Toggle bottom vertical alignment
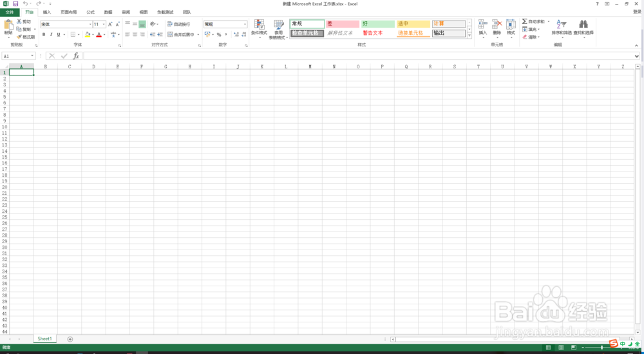The height and width of the screenshot is (354, 644). point(142,25)
